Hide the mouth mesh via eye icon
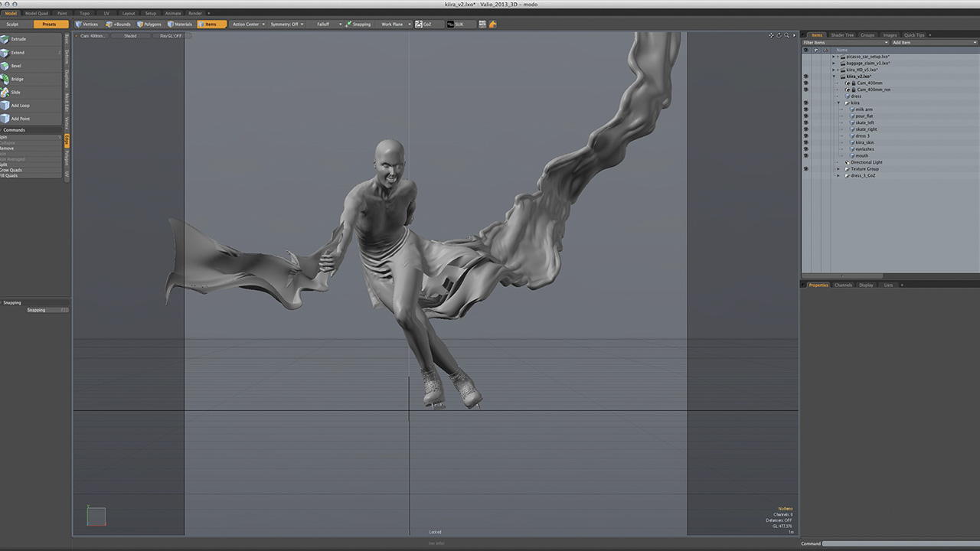The width and height of the screenshot is (980, 551). [x=805, y=155]
